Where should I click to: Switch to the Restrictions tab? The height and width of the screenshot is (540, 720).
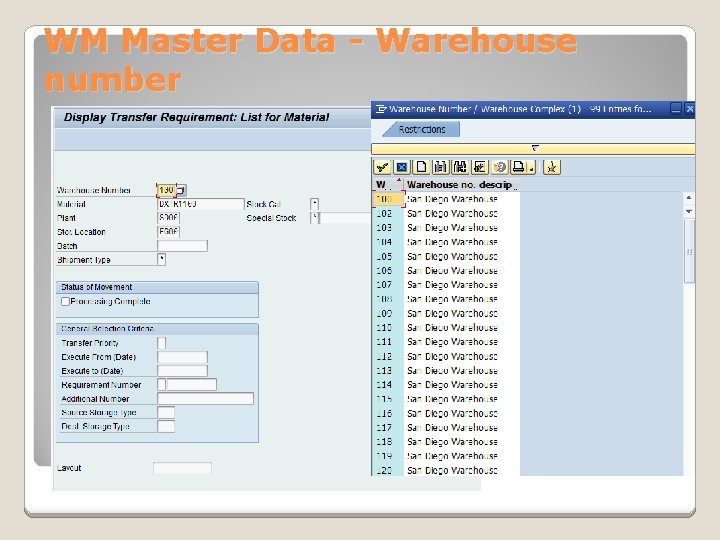pyautogui.click(x=422, y=129)
